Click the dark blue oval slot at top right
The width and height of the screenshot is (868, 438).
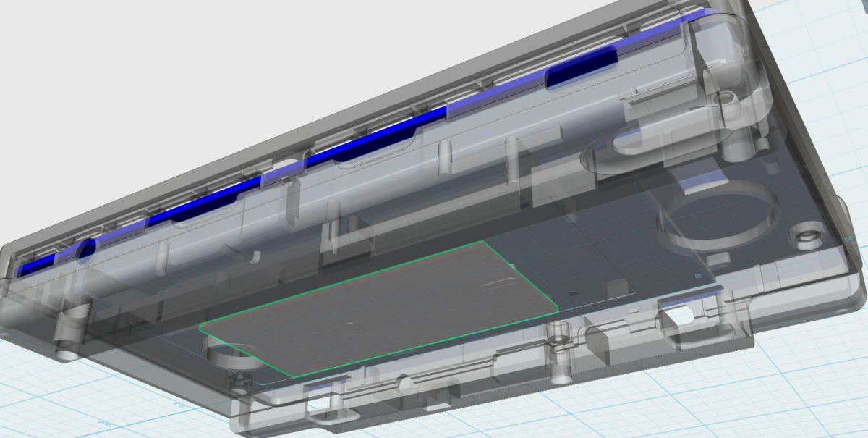[x=581, y=69]
